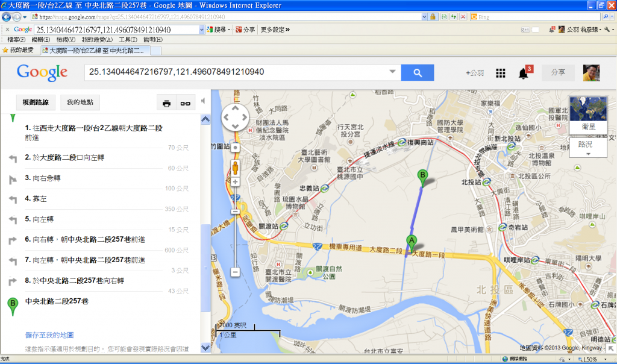Click the stop loading X icon
Screen dimensions: 617x364
463,17
